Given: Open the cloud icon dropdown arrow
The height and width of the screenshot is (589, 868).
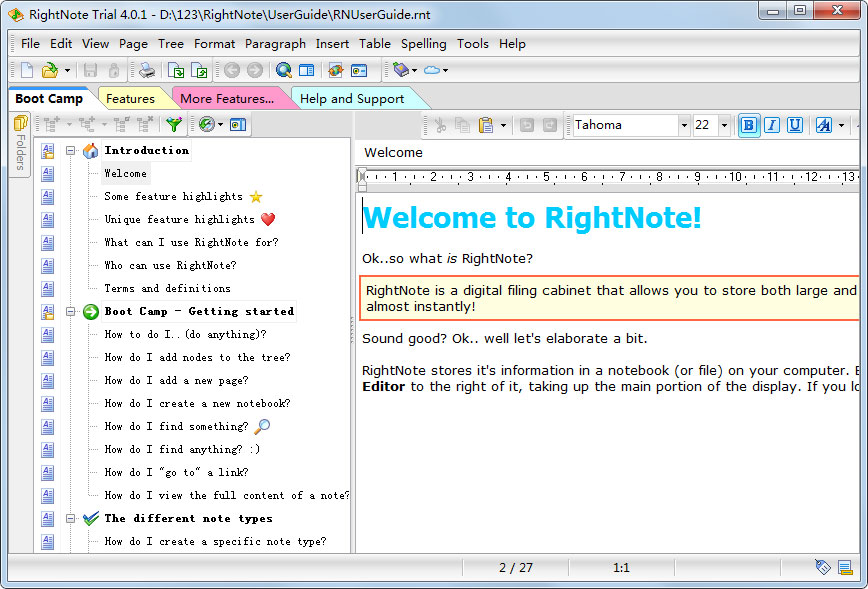Looking at the screenshot, I should point(445,70).
